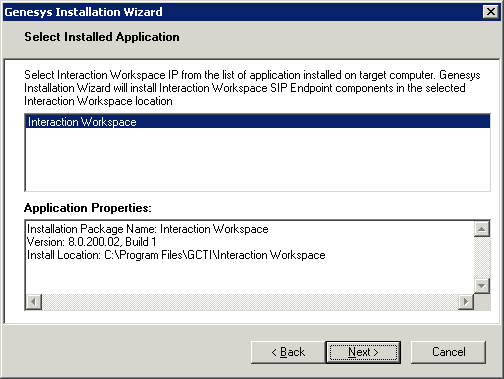Close the Genesys Installation Wizard window
Screen dimensions: 504x379
coord(491,12)
